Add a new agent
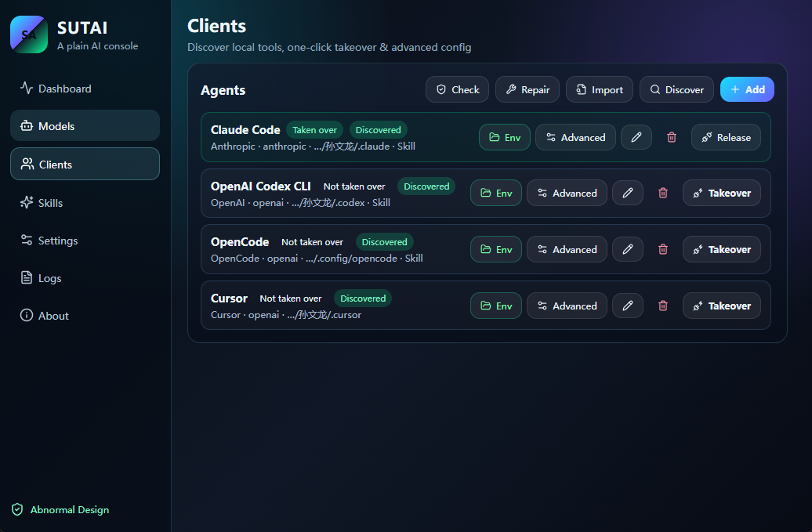This screenshot has width=812, height=532. tap(747, 89)
